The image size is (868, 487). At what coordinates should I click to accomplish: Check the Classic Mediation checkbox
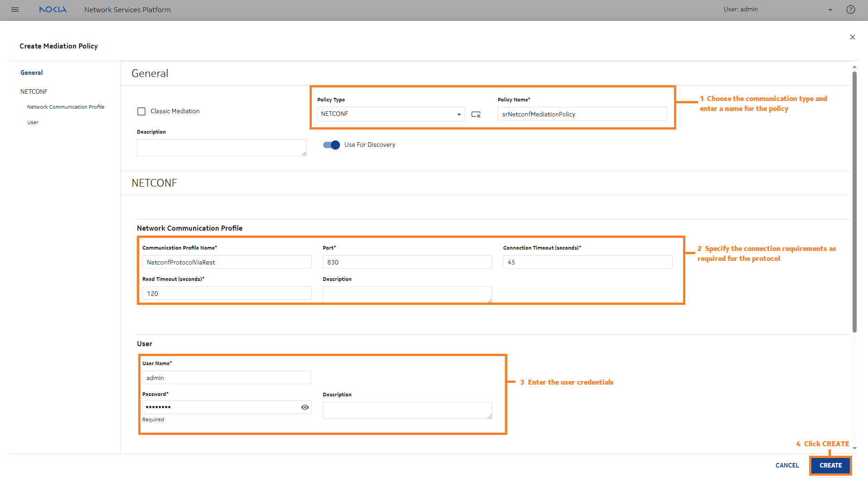pos(141,111)
